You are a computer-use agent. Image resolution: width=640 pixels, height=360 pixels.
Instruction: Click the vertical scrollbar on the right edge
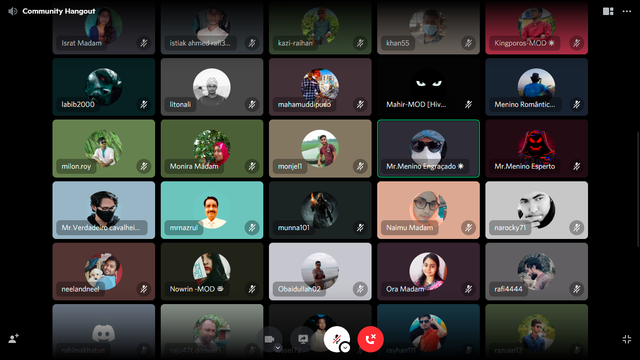638,189
